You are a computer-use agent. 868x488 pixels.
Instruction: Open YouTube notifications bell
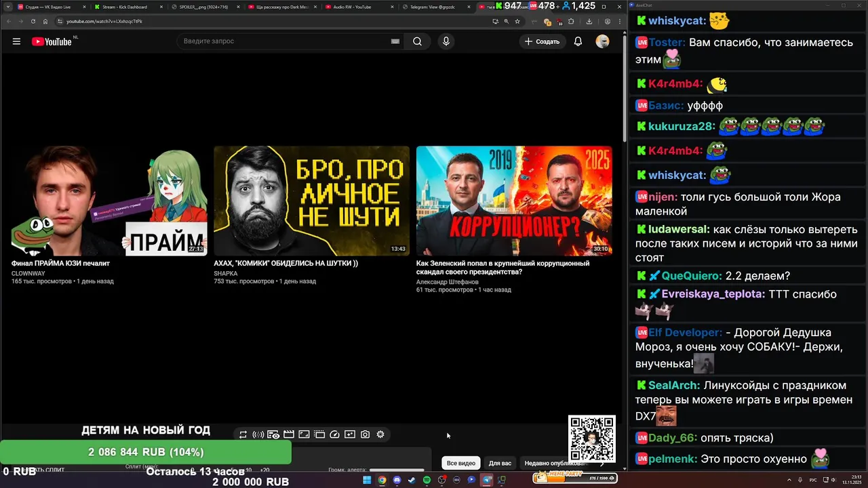(578, 41)
